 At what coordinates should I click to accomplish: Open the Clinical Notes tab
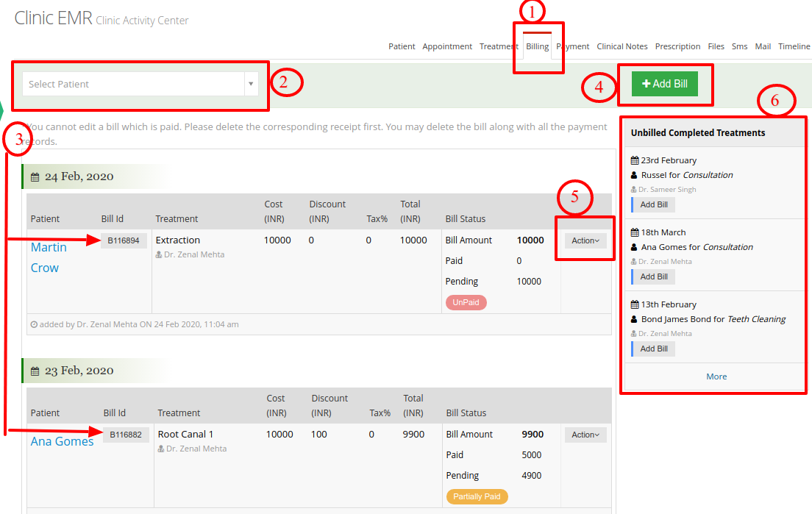pyautogui.click(x=622, y=46)
